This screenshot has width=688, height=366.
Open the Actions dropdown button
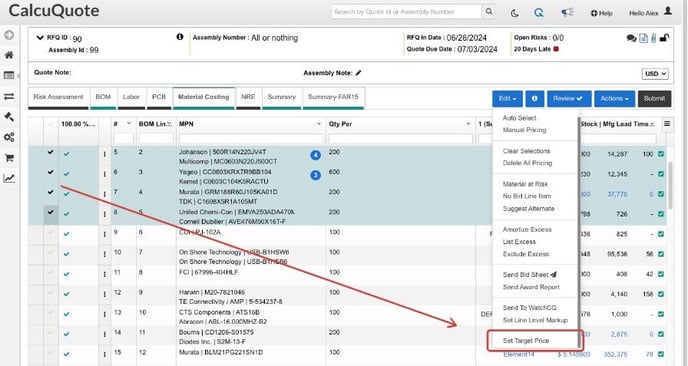(614, 99)
